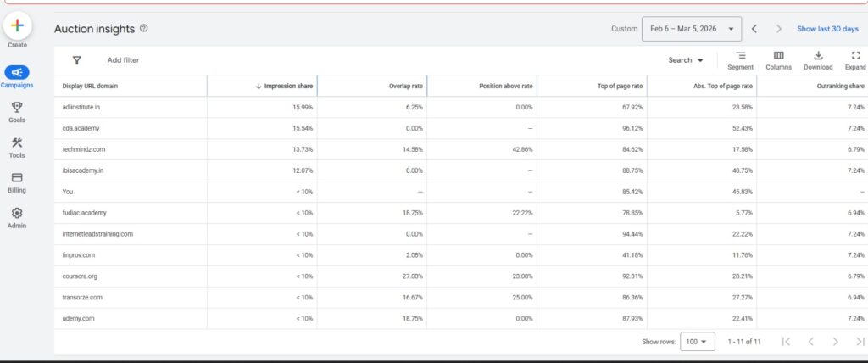
Task: Open the custom date range dropdown
Action: 692,29
